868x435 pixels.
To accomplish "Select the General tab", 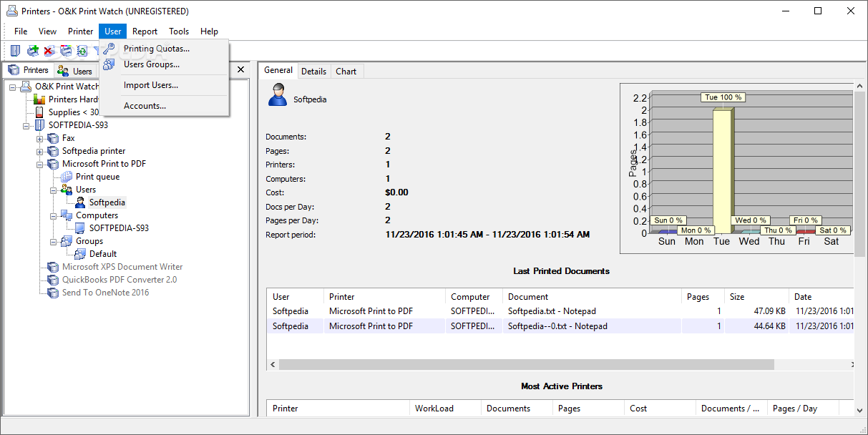I will point(278,70).
